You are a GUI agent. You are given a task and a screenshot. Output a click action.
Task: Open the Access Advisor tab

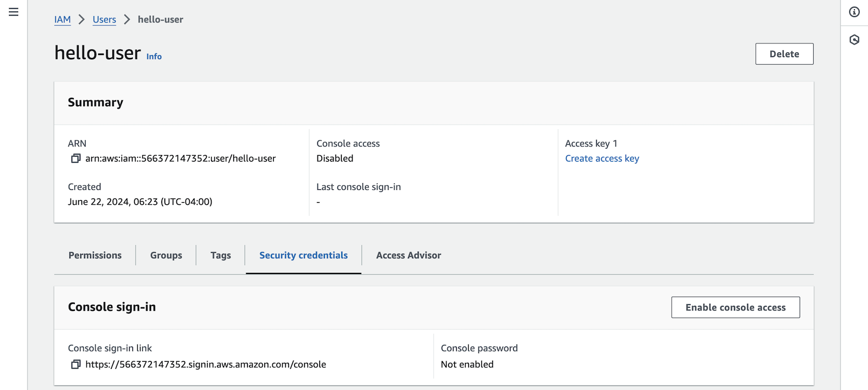point(408,255)
